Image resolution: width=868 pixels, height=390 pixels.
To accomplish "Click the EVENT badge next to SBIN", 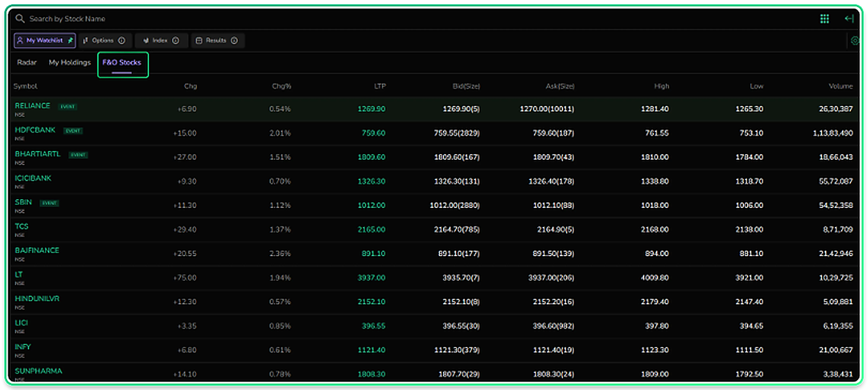I will tap(50, 203).
